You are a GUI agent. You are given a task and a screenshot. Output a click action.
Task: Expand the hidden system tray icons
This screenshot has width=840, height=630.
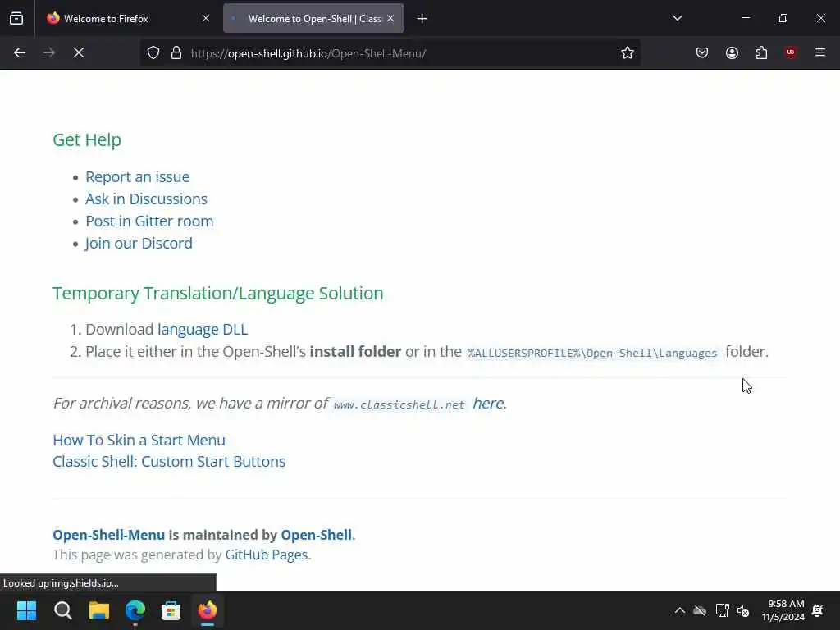click(x=679, y=610)
